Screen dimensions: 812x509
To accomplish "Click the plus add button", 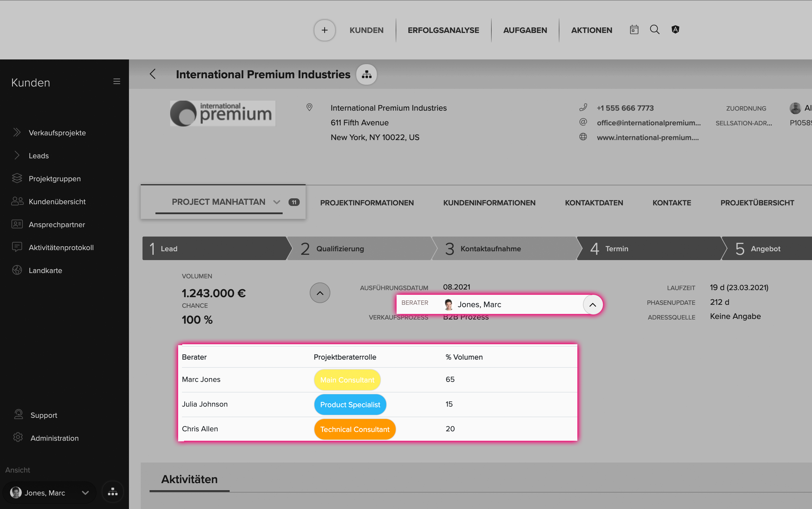I will click(x=324, y=30).
